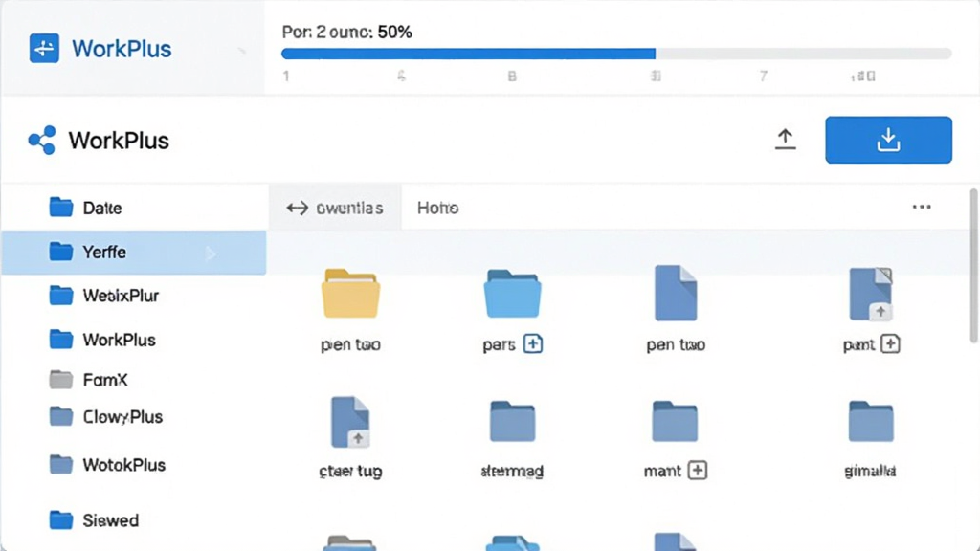The height and width of the screenshot is (551, 980).
Task: Switch to the owentias tab
Action: [335, 208]
